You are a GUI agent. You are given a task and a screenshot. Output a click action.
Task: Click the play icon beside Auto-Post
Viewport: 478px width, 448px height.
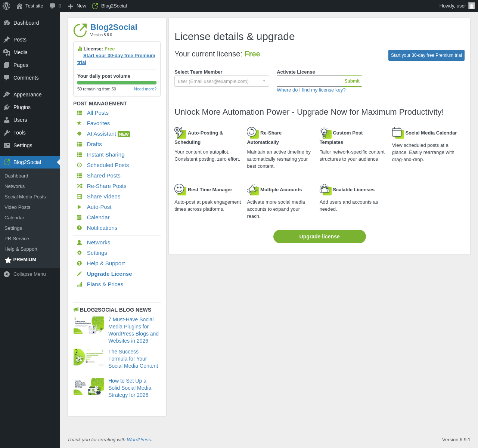click(79, 207)
